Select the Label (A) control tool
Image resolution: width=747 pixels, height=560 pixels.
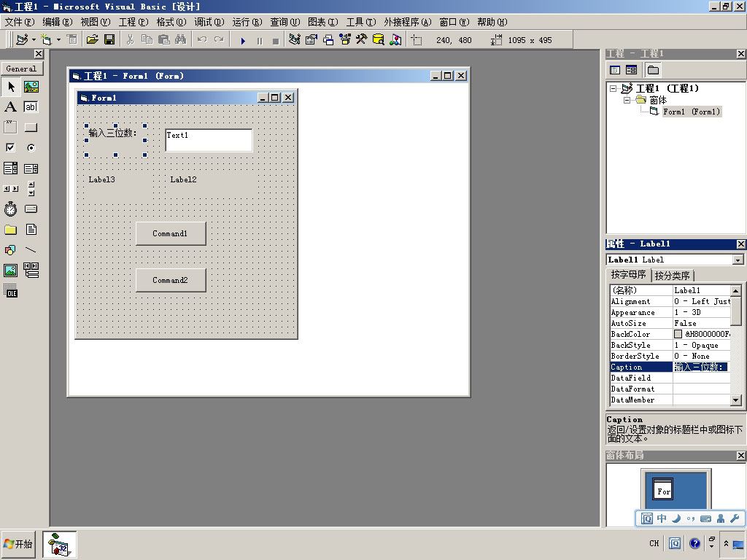pos(10,106)
